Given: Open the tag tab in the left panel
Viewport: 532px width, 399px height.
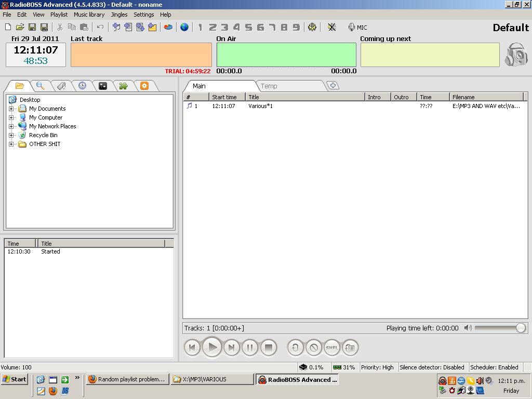Looking at the screenshot, I should pyautogui.click(x=61, y=86).
